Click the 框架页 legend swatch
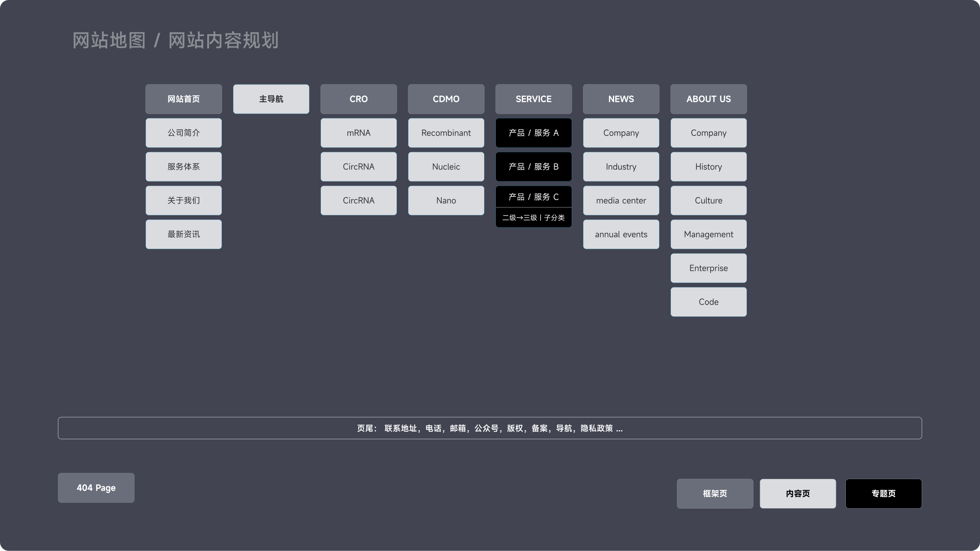 point(714,493)
